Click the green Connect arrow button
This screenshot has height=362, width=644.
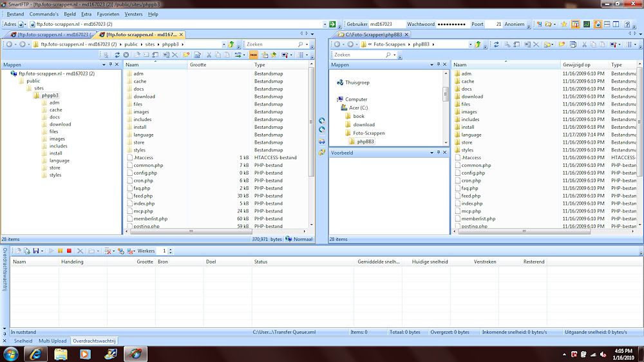(x=332, y=24)
